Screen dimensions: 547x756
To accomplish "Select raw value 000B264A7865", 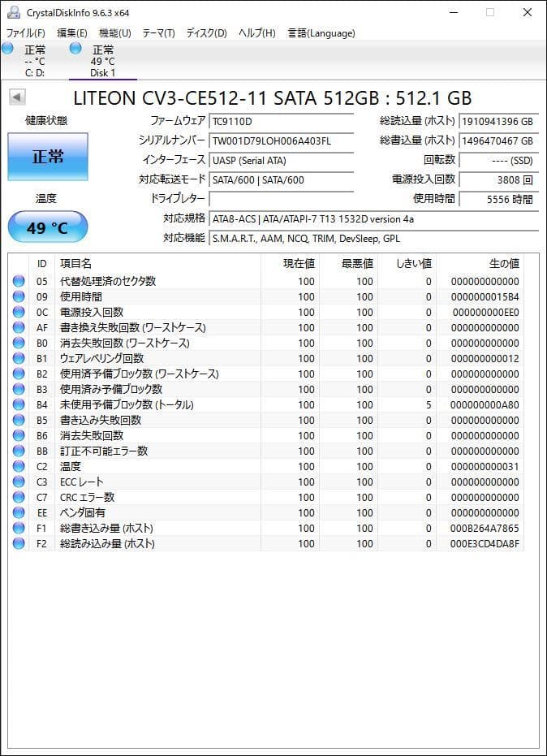I will pos(485,529).
